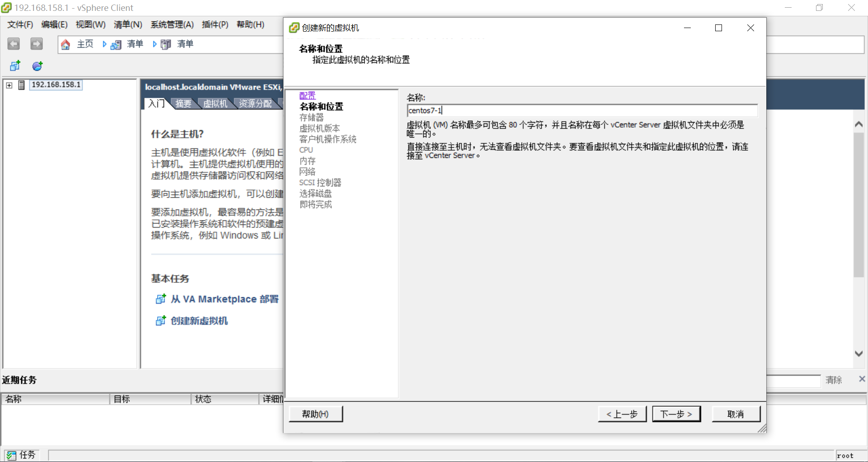Click the host server icon in tree

(x=21, y=85)
